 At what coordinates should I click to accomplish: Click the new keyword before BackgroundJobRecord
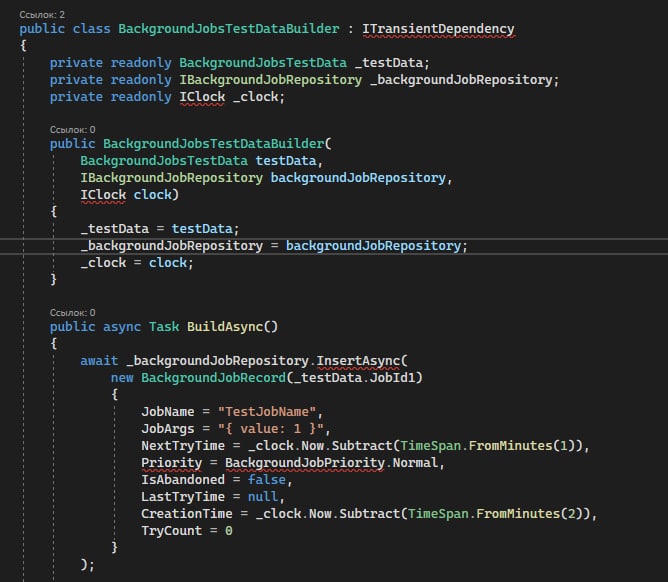122,378
